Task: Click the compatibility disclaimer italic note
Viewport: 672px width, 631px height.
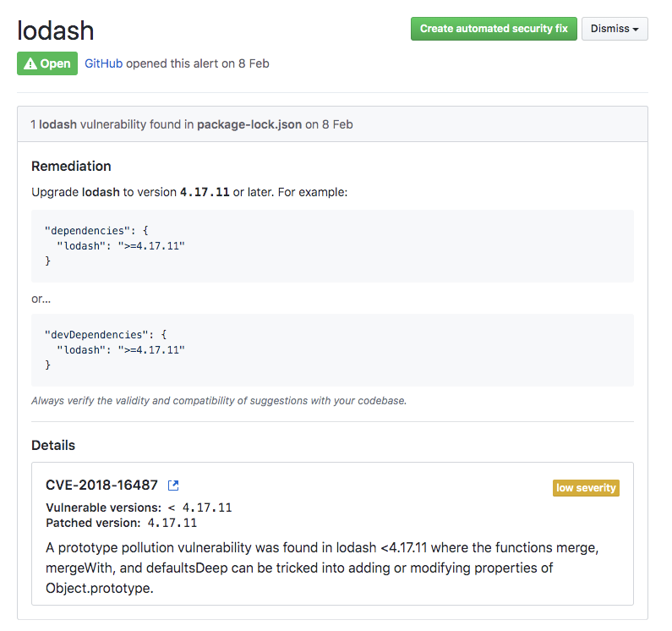Action: pos(219,400)
